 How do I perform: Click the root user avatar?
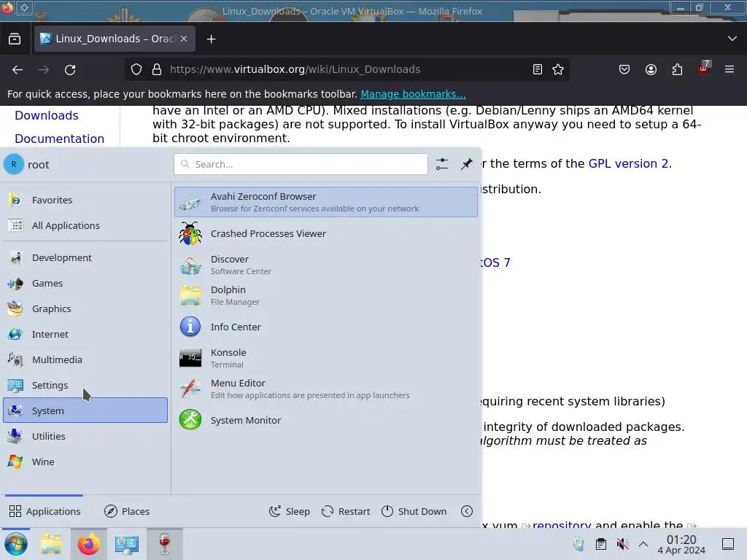tap(14, 164)
